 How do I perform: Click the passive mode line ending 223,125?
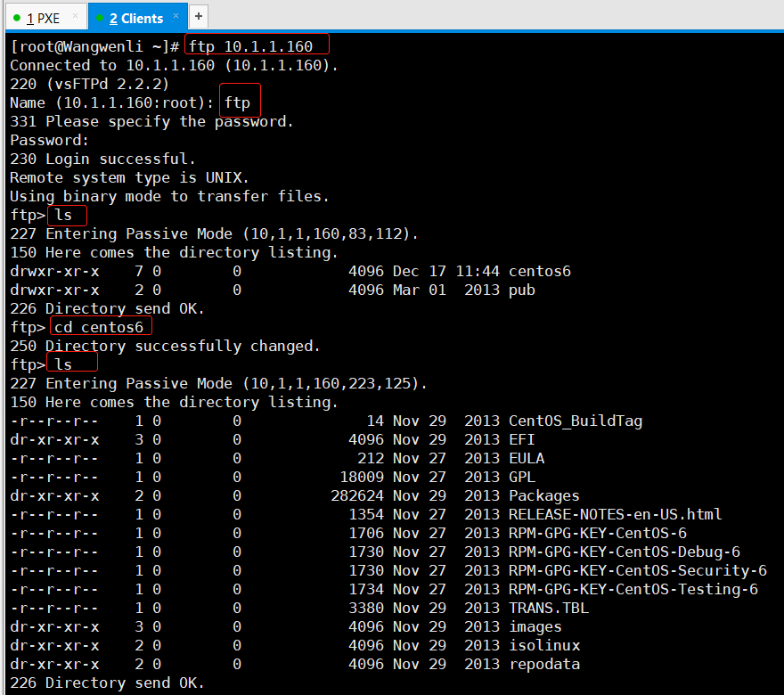point(218,383)
